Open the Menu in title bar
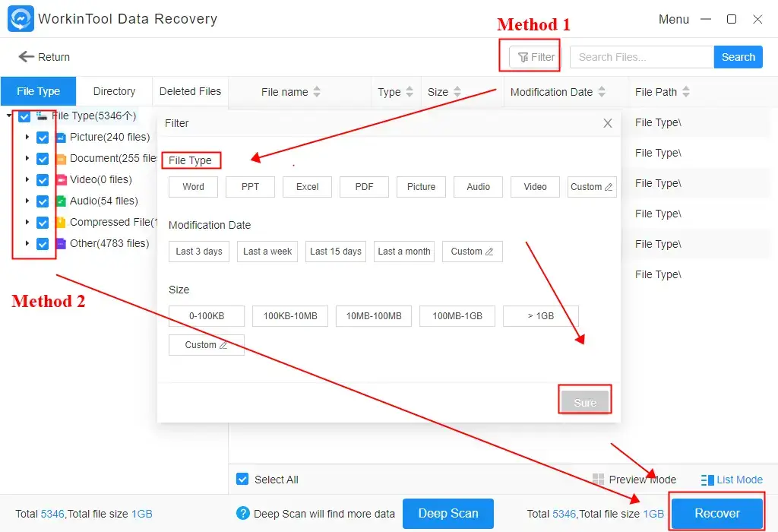Viewport: 778px width, 532px height. [x=673, y=19]
